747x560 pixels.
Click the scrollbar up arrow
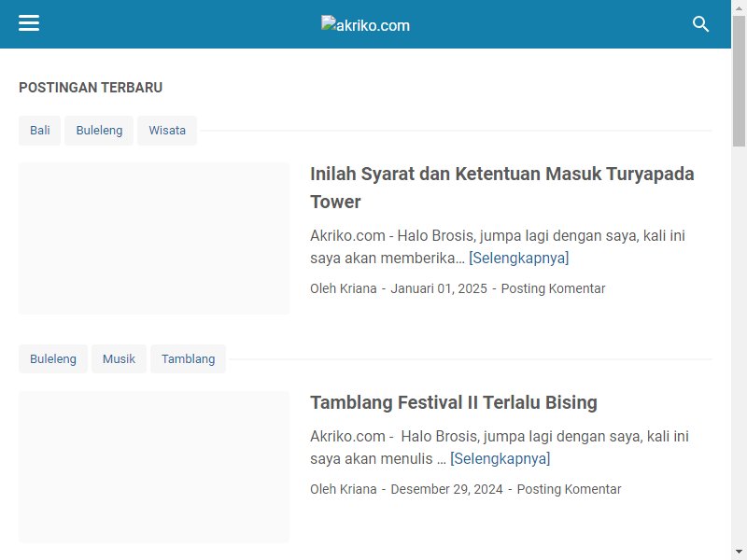(739, 7)
